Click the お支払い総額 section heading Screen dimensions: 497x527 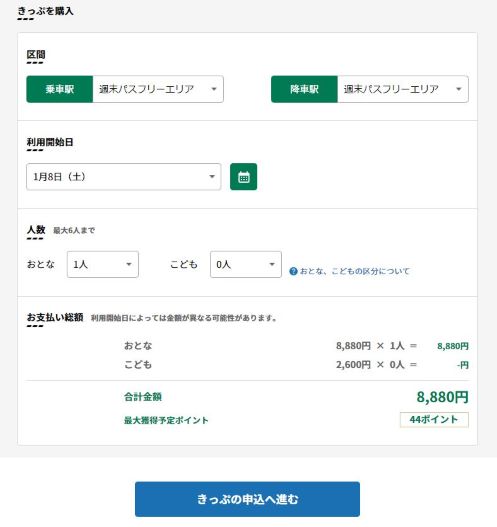click(55, 317)
